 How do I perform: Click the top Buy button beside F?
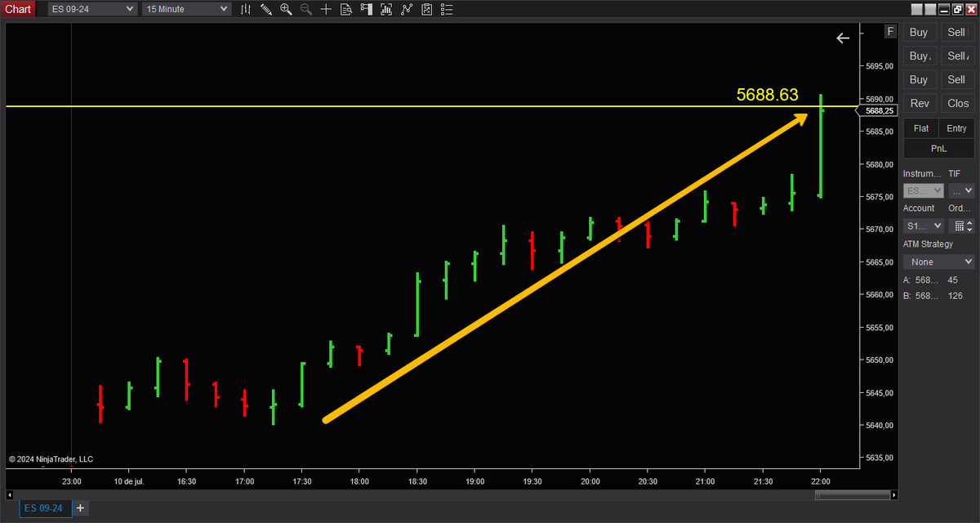920,32
